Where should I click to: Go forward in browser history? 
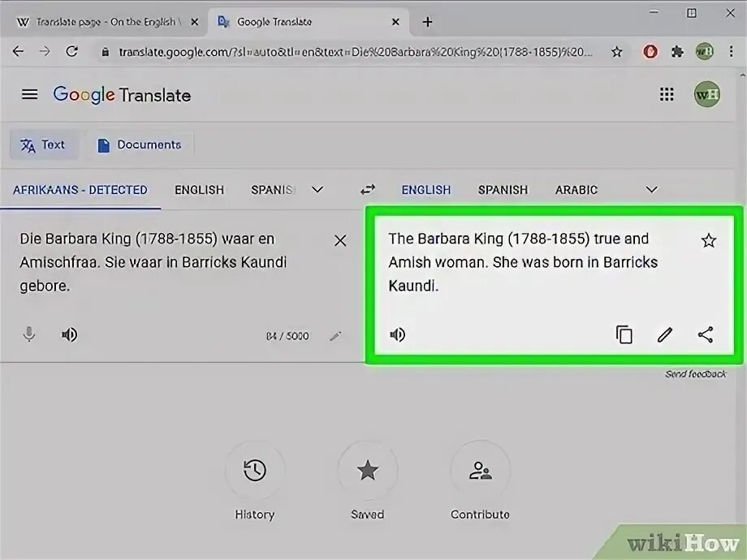click(x=45, y=51)
